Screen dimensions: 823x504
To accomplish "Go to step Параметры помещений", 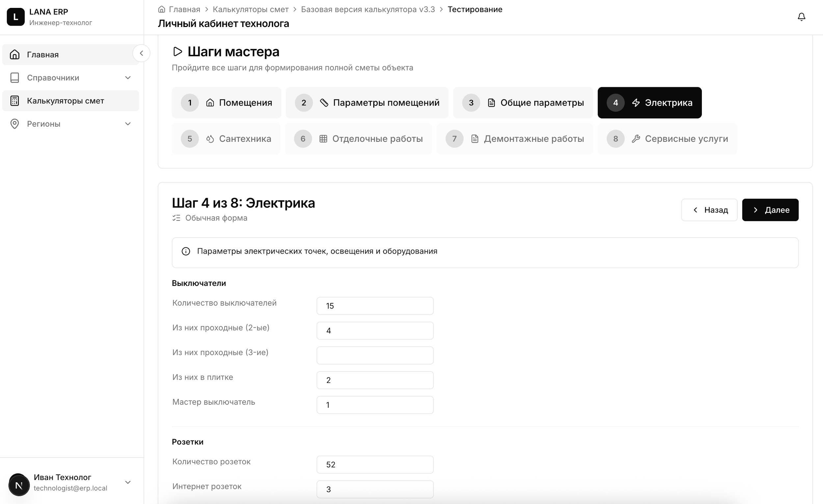I will [x=367, y=103].
